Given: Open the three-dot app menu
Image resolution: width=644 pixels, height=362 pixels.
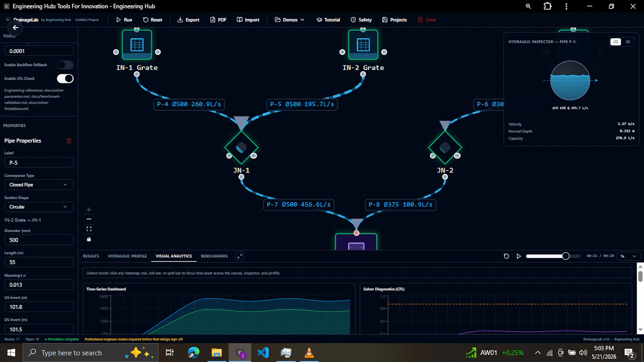Looking at the screenshot, I should pyautogui.click(x=566, y=6).
